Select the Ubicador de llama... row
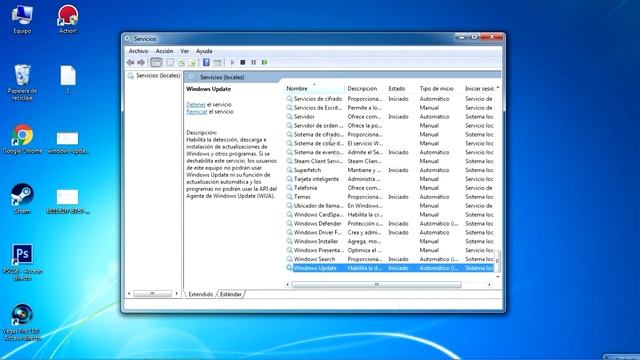This screenshot has width=640, height=360. [x=390, y=206]
